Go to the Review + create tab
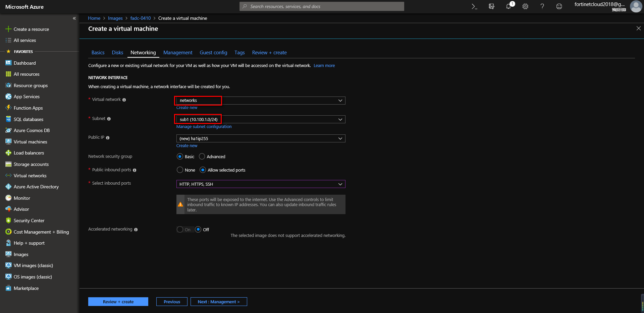 click(x=269, y=53)
